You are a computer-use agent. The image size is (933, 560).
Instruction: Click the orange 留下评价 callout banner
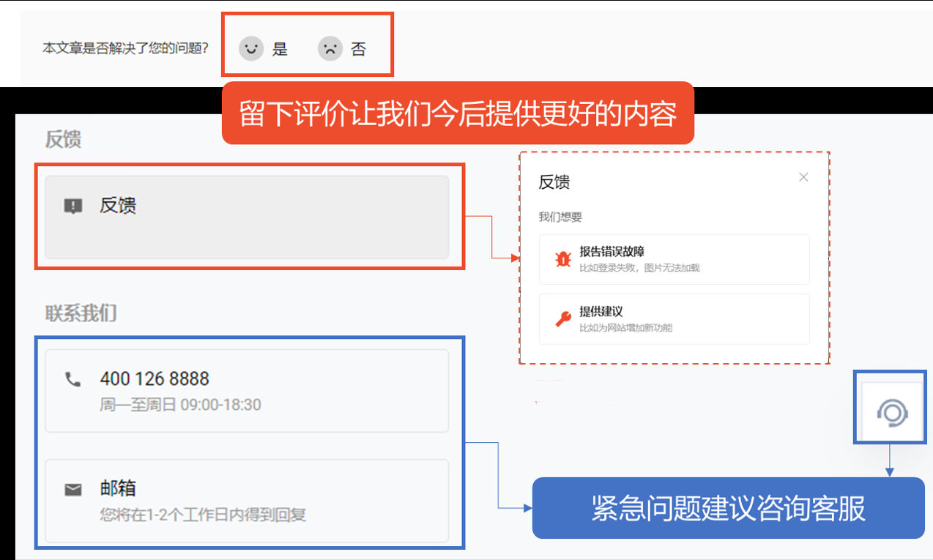coord(458,113)
